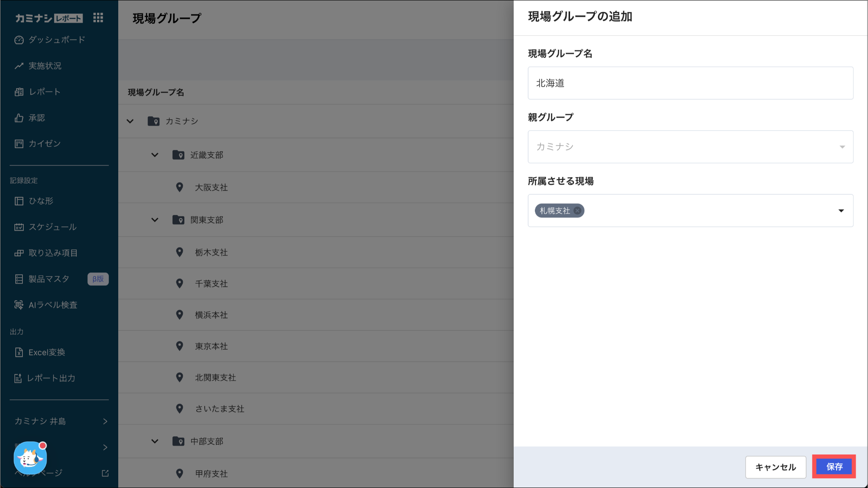Collapse the 近畿支部 group chevron

(x=155, y=155)
